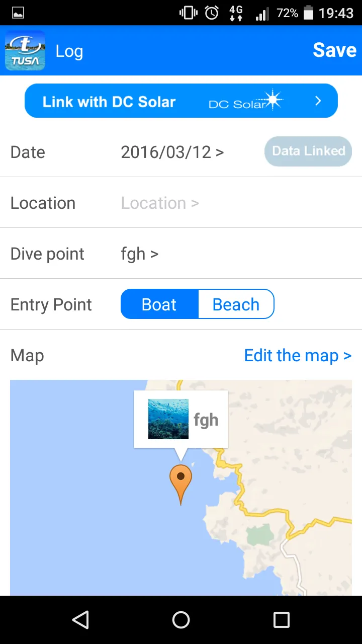Click the orange map pin marker

pos(180,483)
